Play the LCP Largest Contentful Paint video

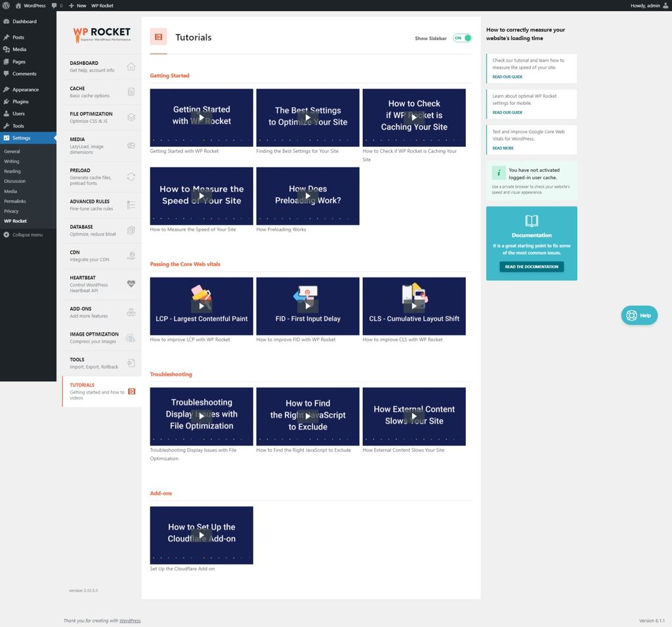tap(201, 306)
